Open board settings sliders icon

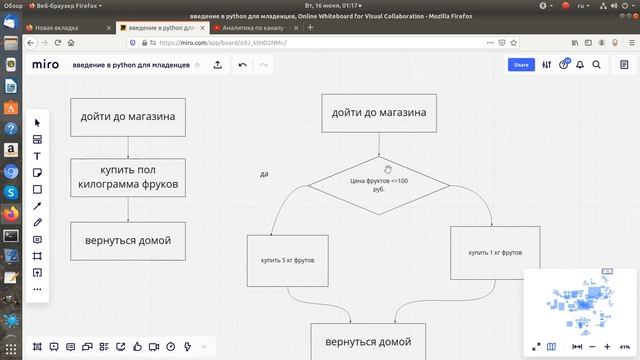click(547, 64)
